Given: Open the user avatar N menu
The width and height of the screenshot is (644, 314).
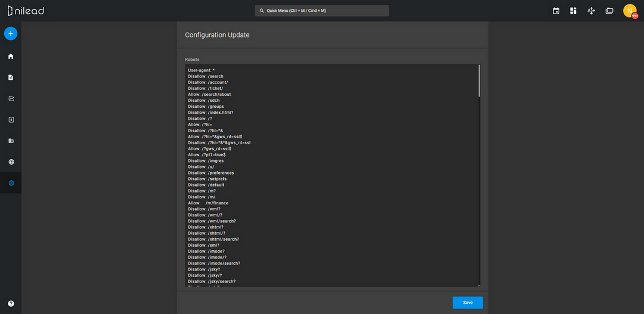Looking at the screenshot, I should point(630,11).
